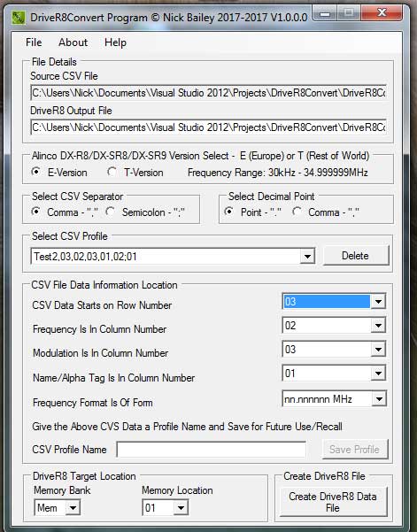This screenshot has height=532, width=417.
Task: Open Frequency Format Is Of Form dropdown
Action: click(379, 399)
